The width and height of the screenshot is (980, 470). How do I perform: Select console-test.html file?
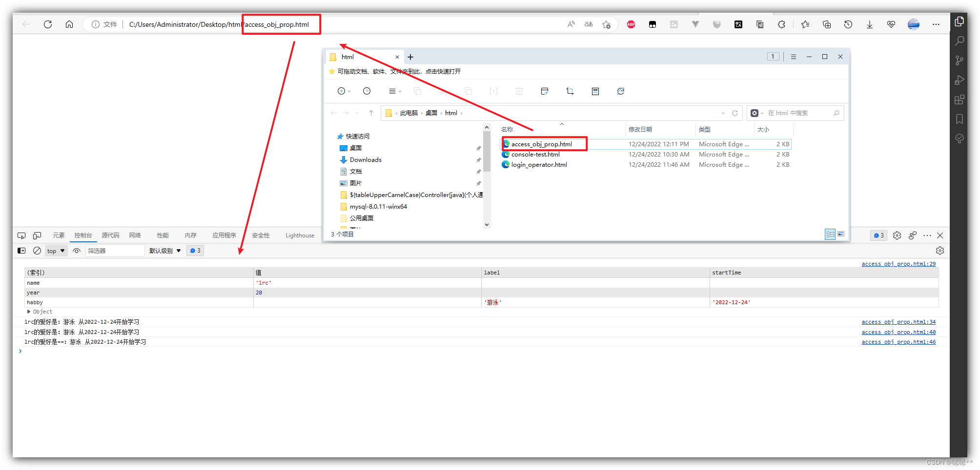[535, 155]
